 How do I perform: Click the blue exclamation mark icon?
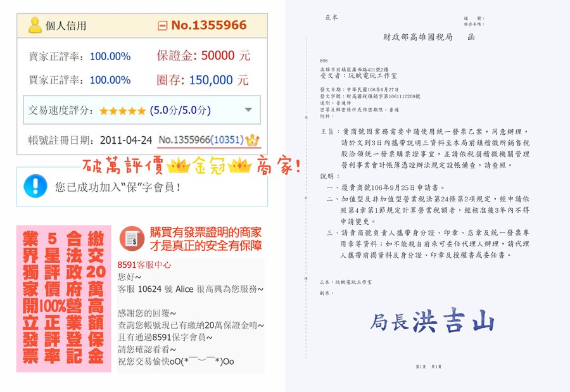click(x=35, y=186)
